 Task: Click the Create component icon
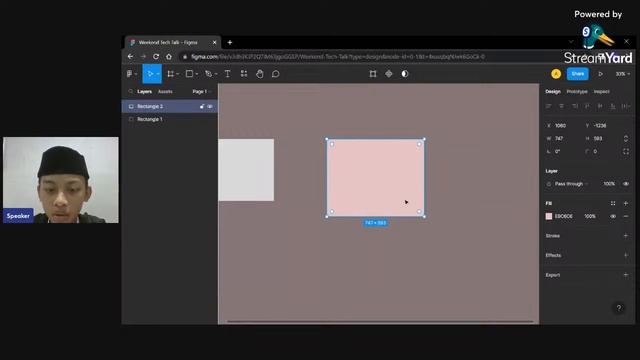[x=389, y=74]
